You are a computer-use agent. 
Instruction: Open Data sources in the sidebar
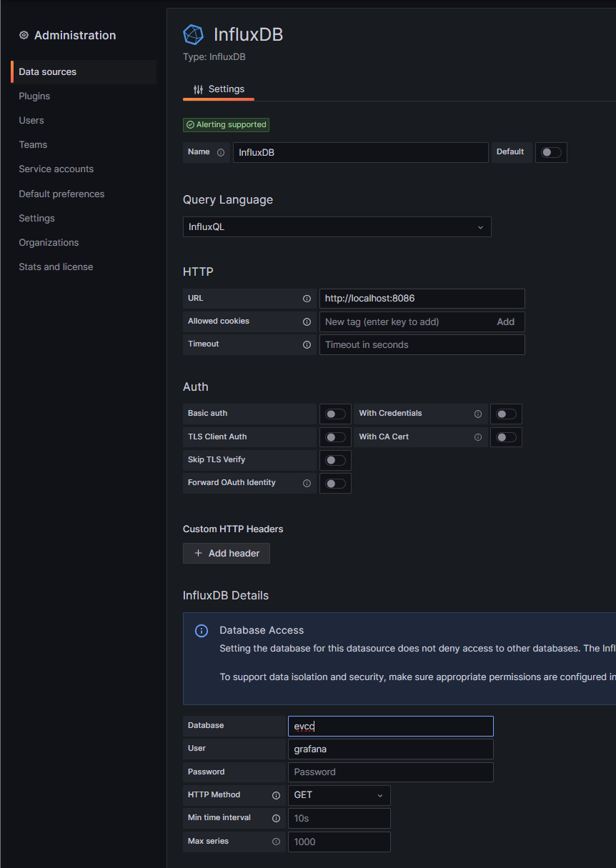[84, 71]
